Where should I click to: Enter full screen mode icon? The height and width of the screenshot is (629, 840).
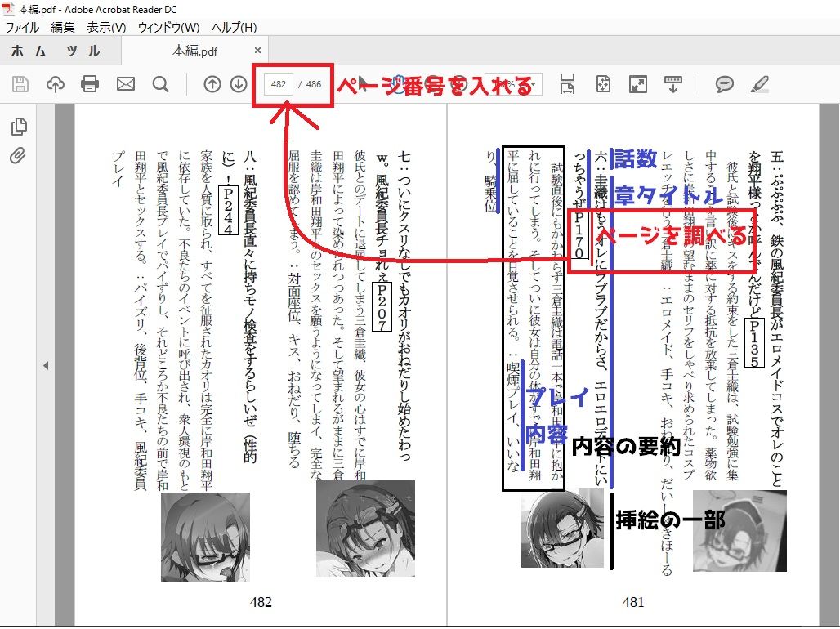(638, 84)
